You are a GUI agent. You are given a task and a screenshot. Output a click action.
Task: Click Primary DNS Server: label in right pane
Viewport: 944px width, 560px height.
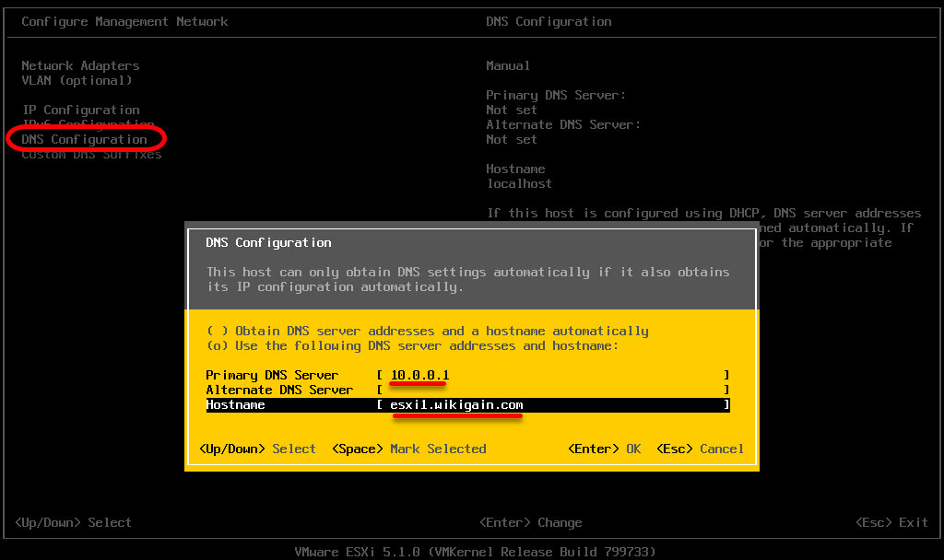click(x=556, y=95)
